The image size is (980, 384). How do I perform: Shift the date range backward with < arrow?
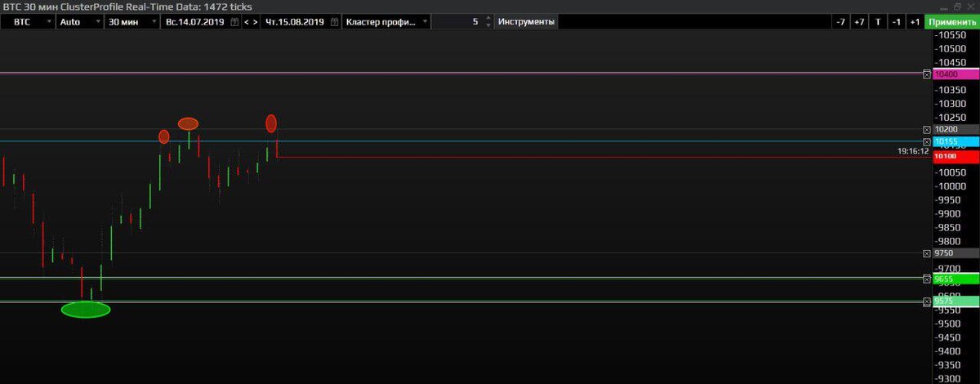pos(247,22)
